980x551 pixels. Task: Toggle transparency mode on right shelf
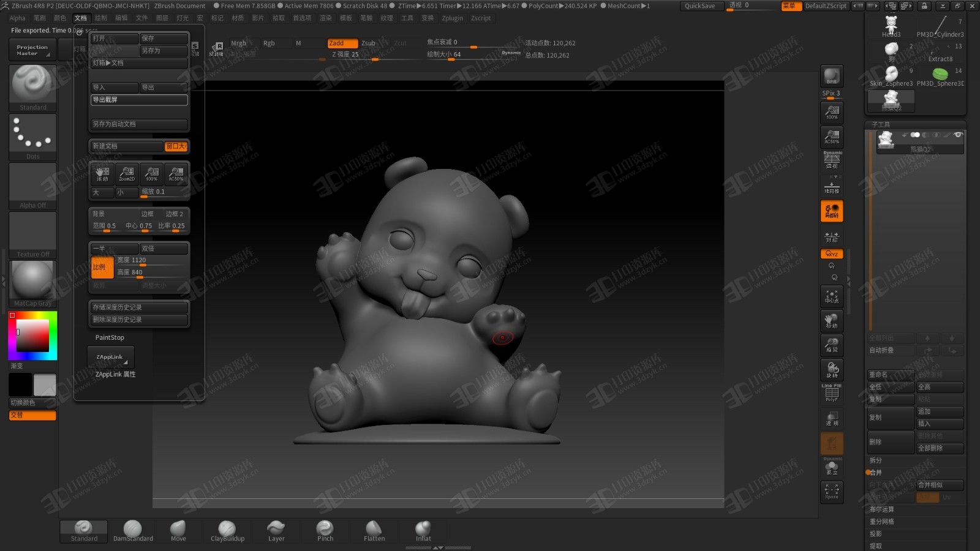832,419
